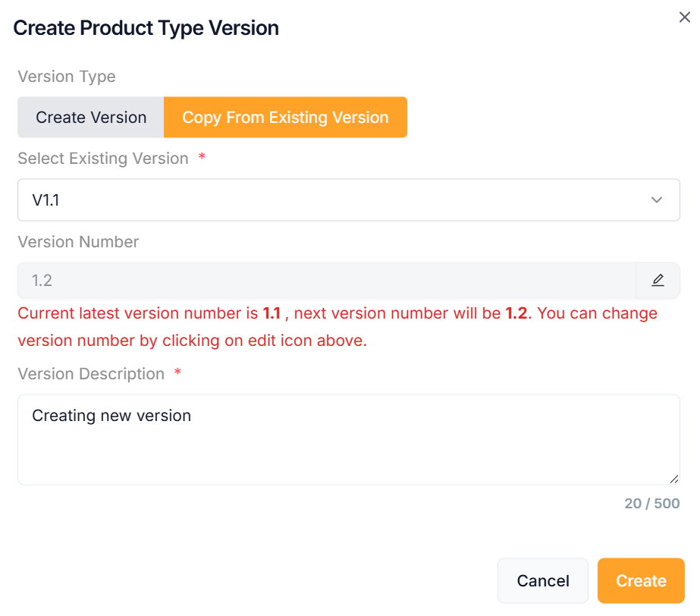Click inside the Version Description text area
This screenshot has width=700, height=616.
click(348, 448)
